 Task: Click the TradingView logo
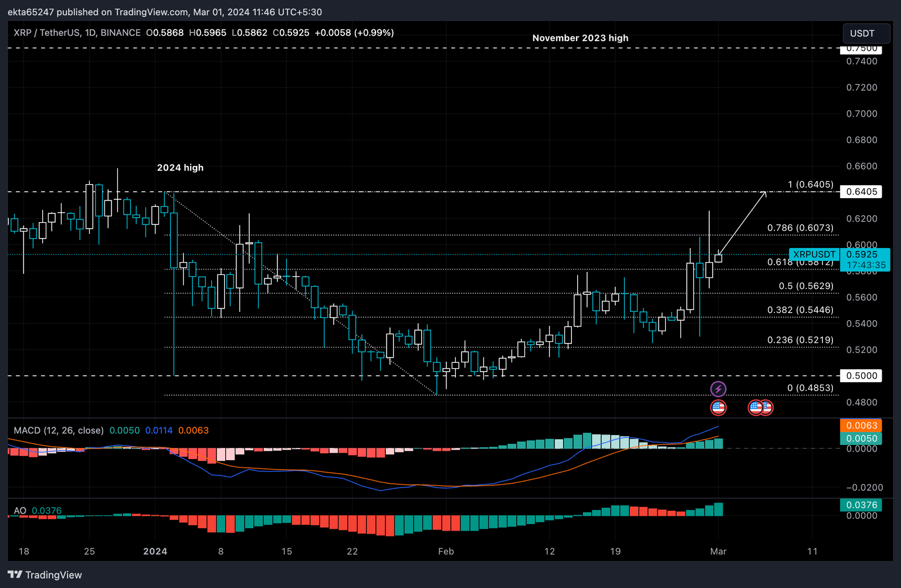pyautogui.click(x=16, y=575)
